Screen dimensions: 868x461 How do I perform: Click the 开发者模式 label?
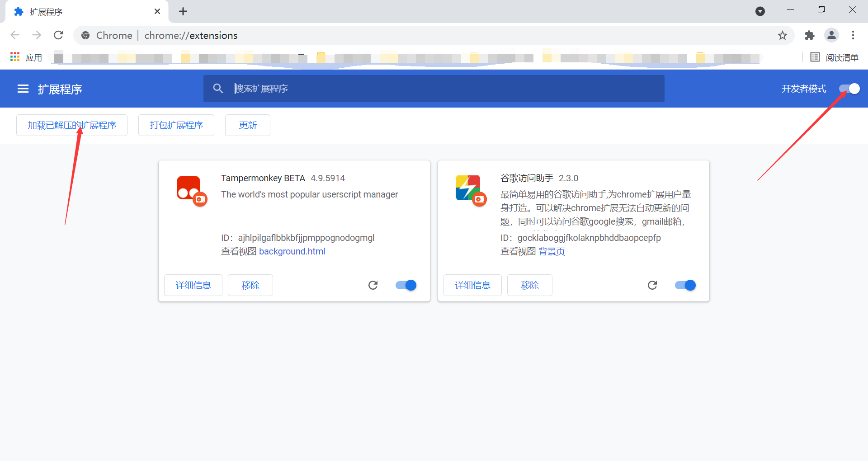804,89
